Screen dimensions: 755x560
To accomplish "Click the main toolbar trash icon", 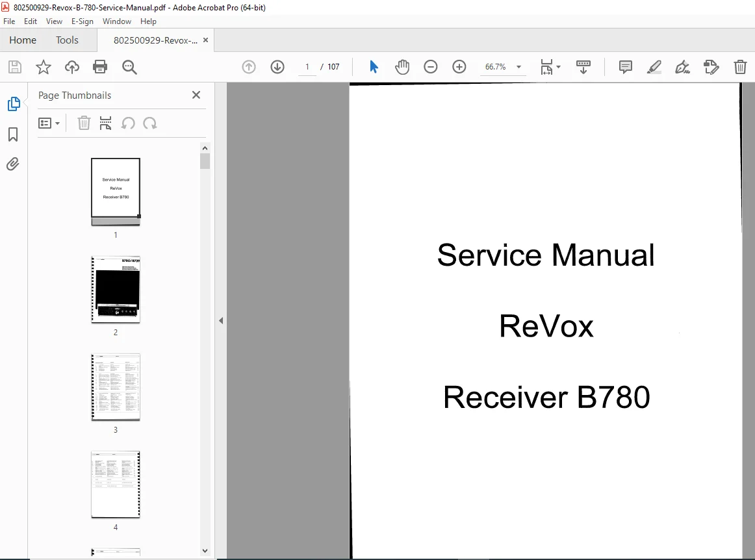I will click(740, 67).
